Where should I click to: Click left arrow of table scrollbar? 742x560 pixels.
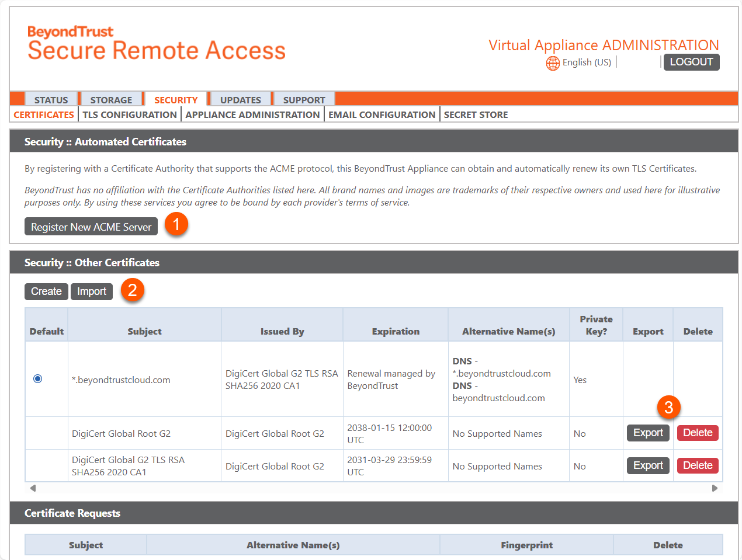[33, 488]
